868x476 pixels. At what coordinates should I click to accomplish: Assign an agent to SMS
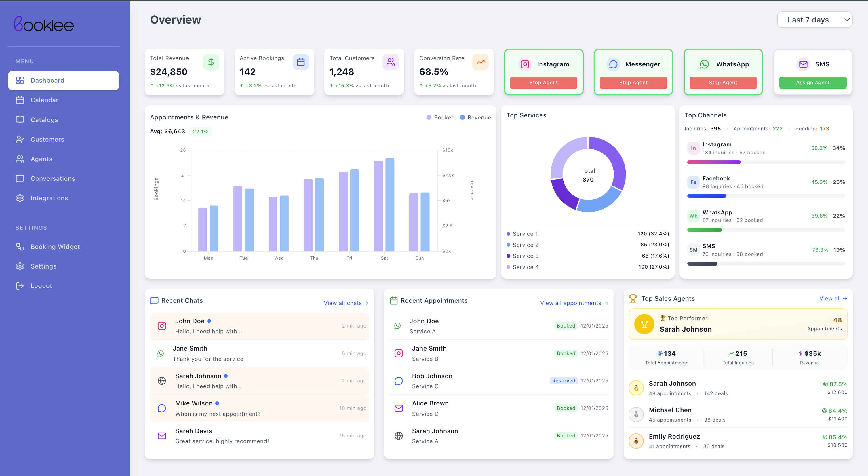tap(812, 83)
